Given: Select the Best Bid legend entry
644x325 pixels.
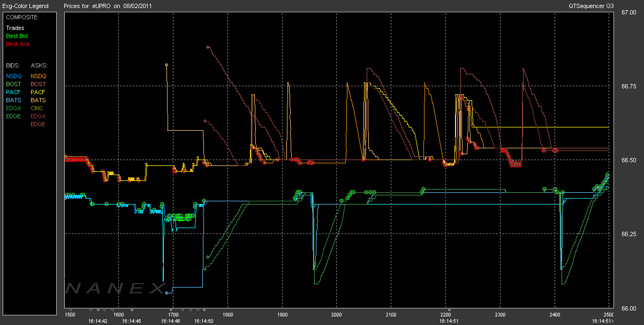Looking at the screenshot, I should click(17, 36).
